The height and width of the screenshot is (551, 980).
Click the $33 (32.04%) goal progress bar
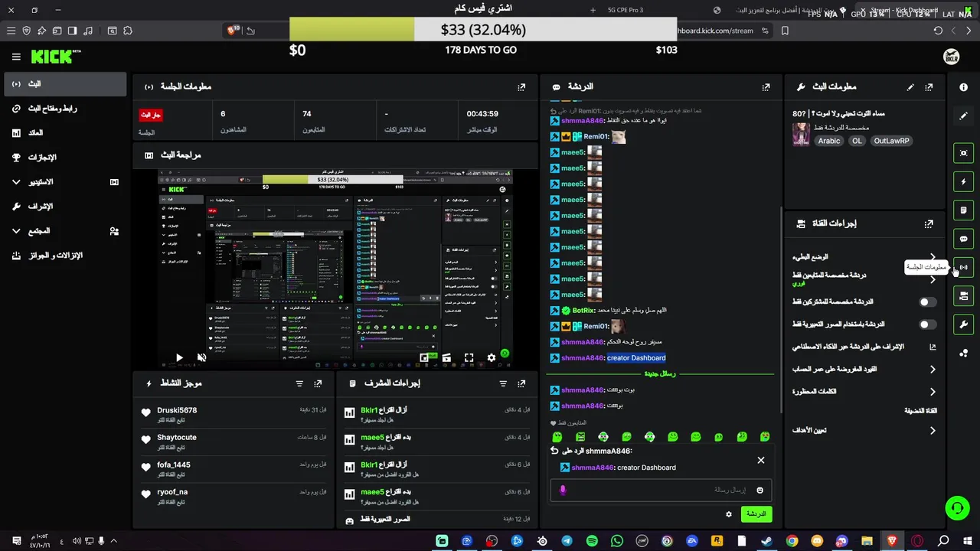483,30
